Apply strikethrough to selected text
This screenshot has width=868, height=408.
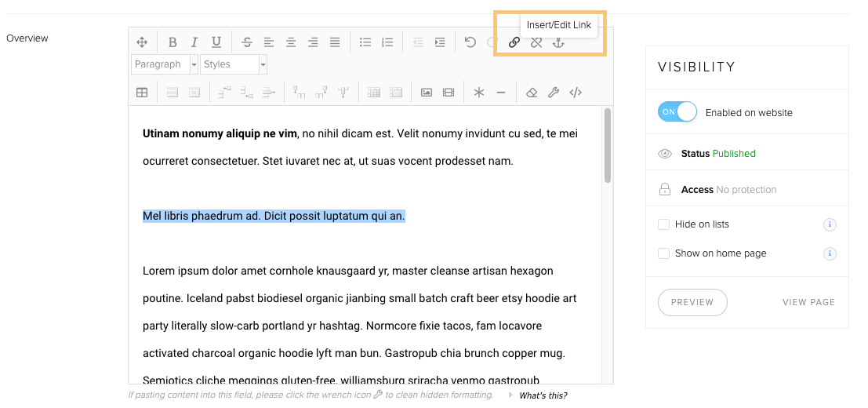247,42
